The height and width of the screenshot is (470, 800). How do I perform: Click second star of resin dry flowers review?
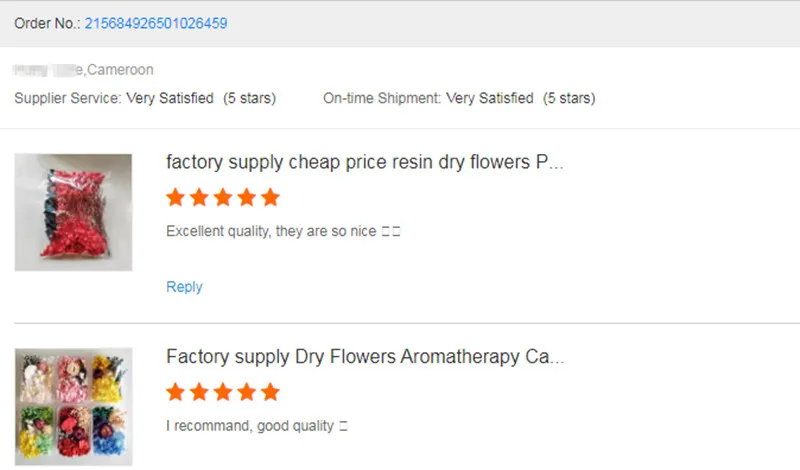[x=200, y=197]
